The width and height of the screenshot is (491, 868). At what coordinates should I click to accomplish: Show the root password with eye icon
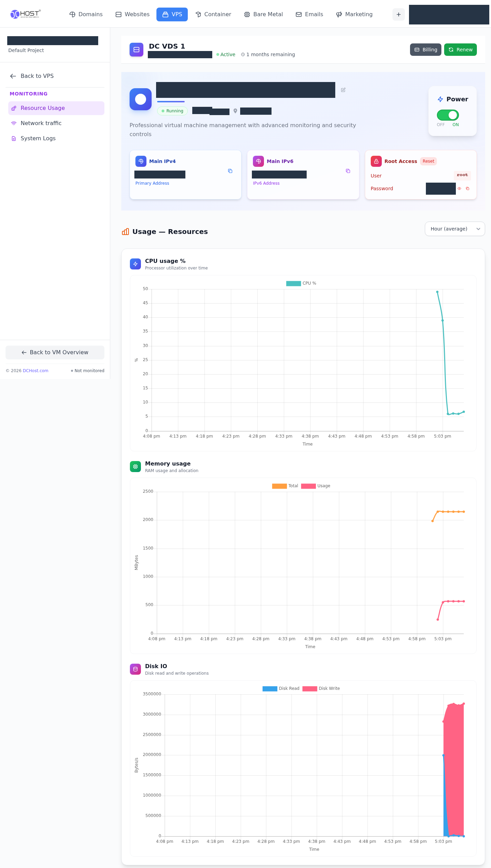coord(459,188)
